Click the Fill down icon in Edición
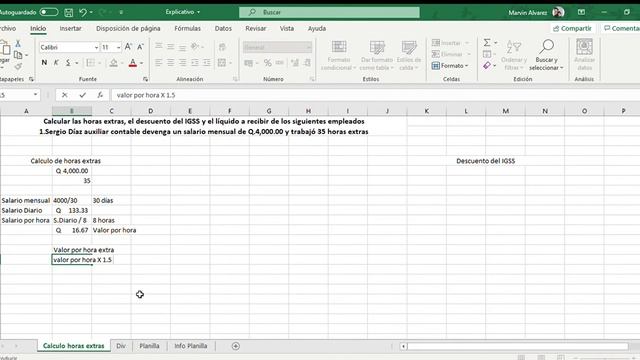640x360 pixels. 487,54
